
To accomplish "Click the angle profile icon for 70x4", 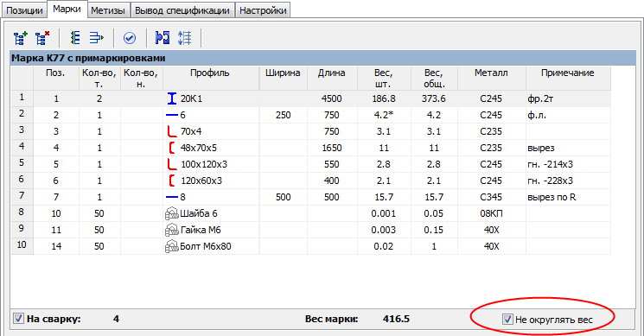I will [x=172, y=131].
